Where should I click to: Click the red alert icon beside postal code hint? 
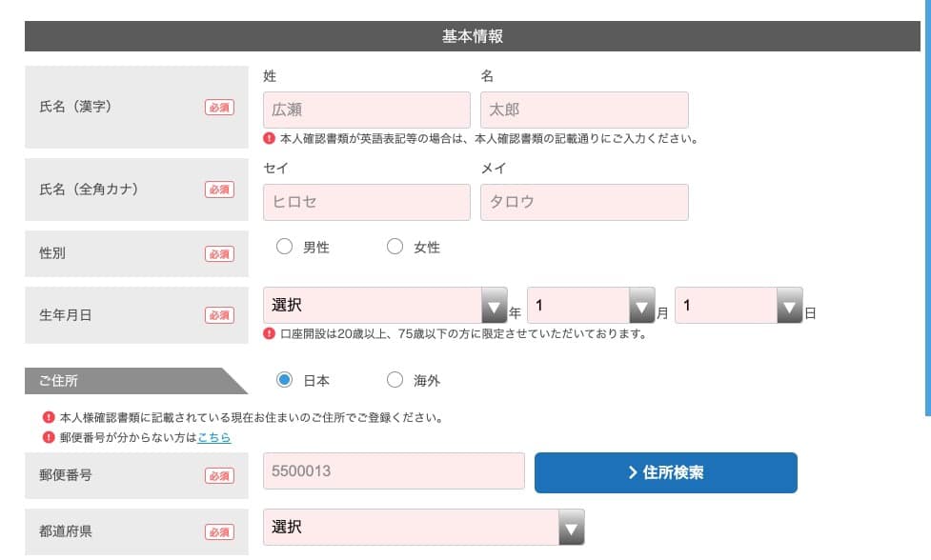point(49,438)
